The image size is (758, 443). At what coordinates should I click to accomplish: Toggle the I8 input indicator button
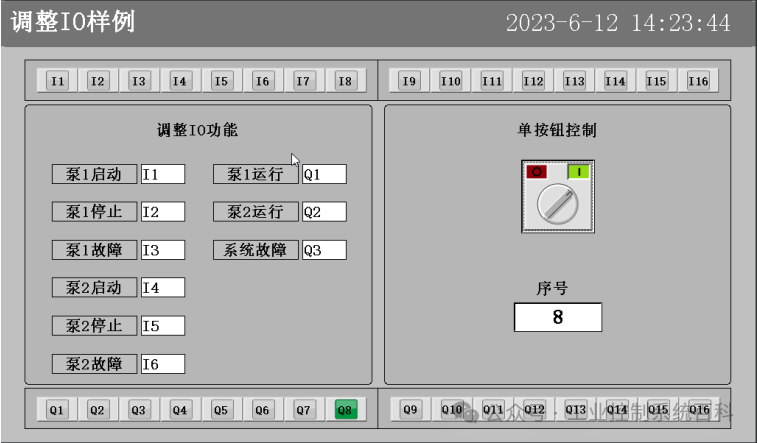pyautogui.click(x=345, y=81)
